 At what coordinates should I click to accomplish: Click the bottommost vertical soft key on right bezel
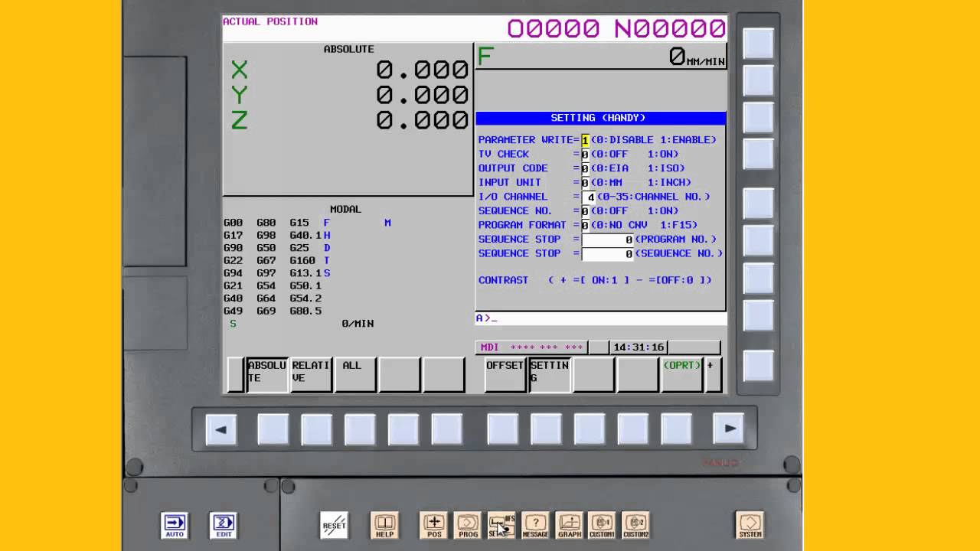tap(758, 365)
